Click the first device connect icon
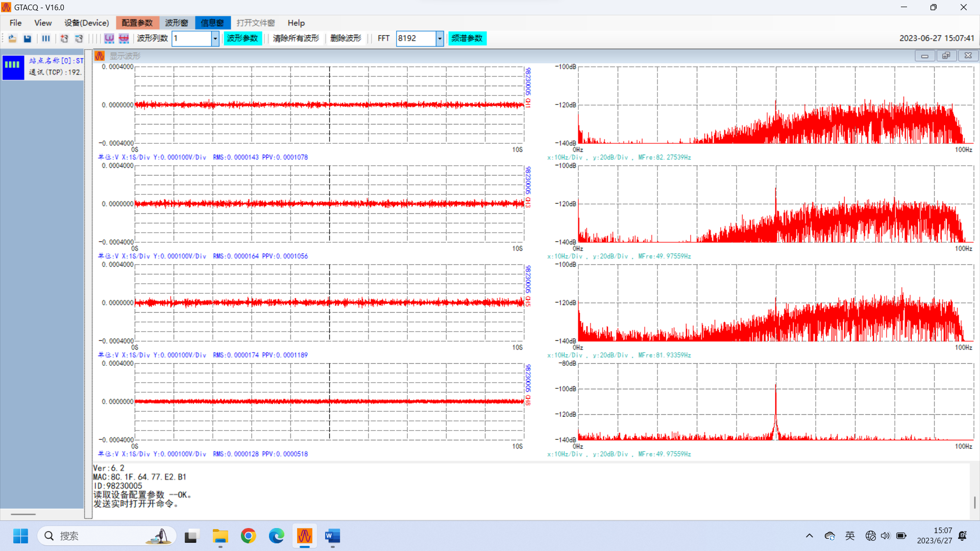Viewport: 980px width, 551px height. (64, 38)
